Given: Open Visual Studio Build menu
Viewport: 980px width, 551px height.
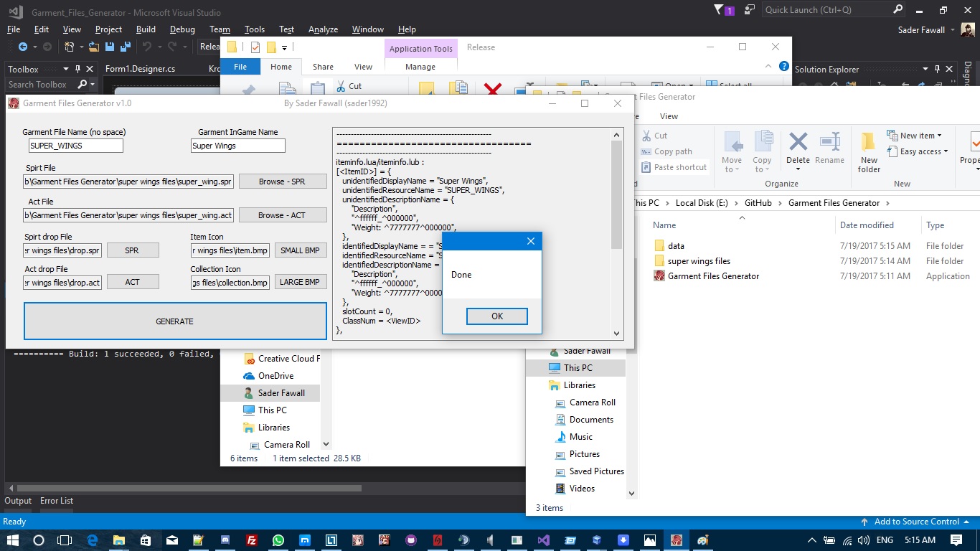Looking at the screenshot, I should pos(146,29).
